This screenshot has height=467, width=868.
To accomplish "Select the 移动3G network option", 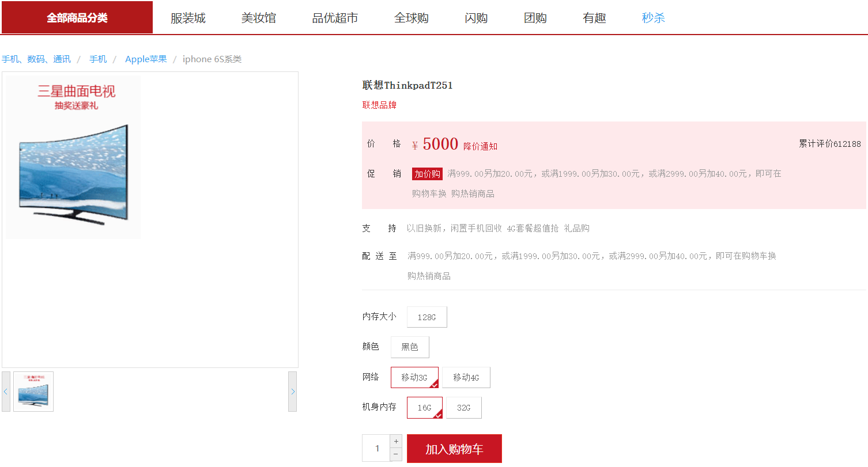I will pos(414,378).
